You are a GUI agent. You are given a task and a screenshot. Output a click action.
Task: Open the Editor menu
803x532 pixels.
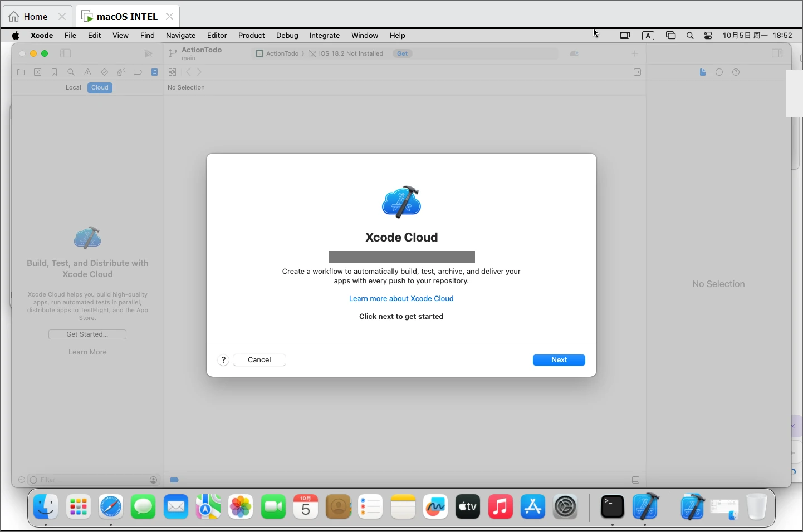217,36
